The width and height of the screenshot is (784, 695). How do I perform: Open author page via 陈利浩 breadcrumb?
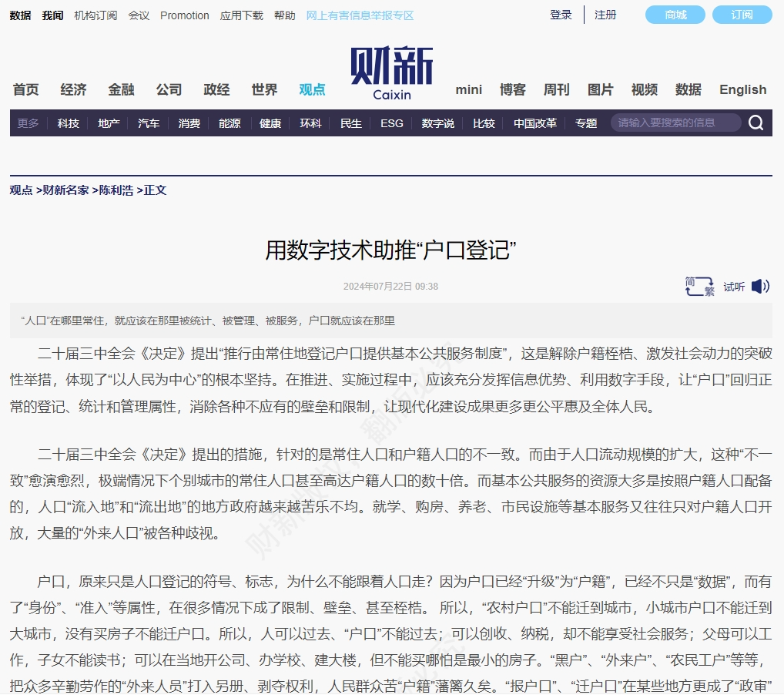(x=116, y=190)
